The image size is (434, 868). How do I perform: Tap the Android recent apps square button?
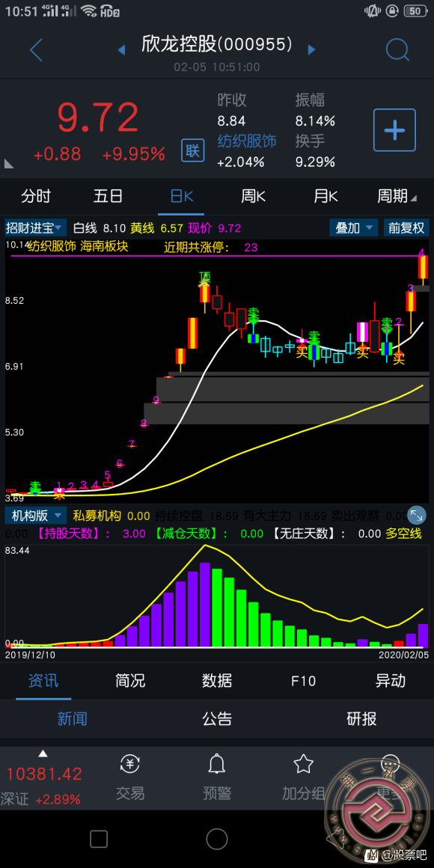[99, 840]
